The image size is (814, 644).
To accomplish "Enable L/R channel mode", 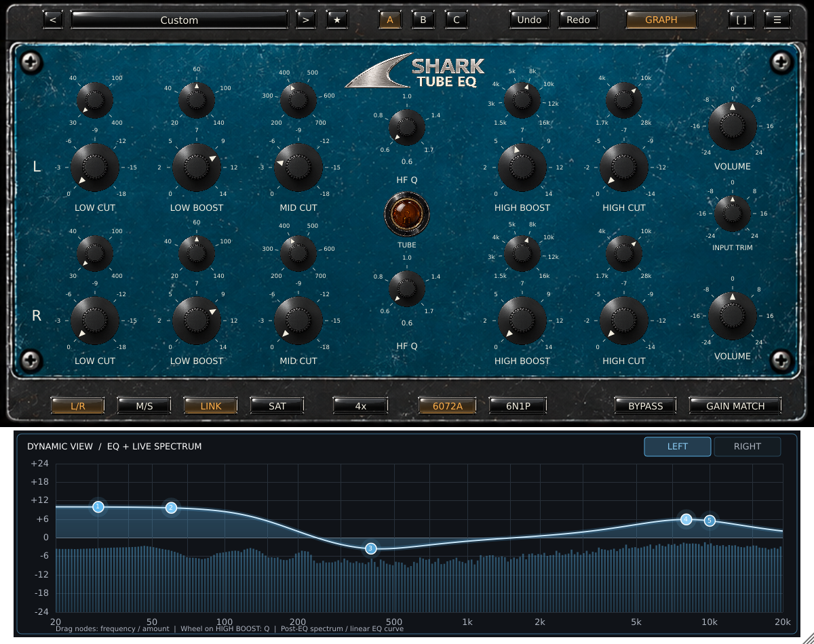I will tap(78, 406).
